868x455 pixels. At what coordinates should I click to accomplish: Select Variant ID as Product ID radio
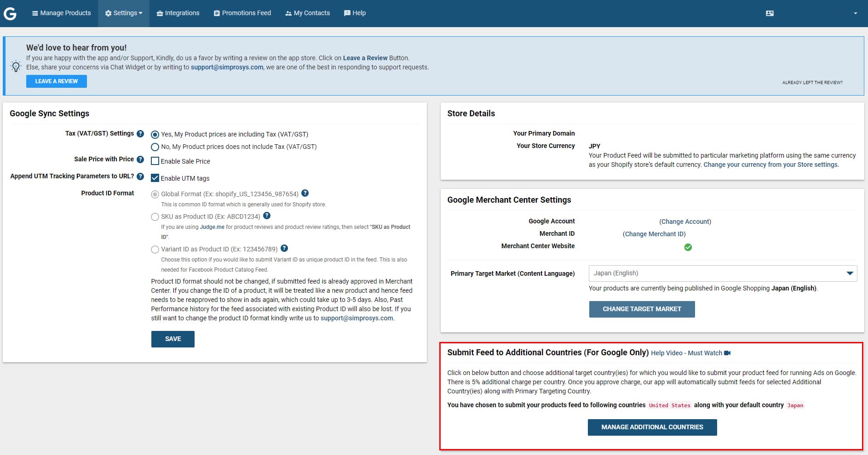[155, 250]
